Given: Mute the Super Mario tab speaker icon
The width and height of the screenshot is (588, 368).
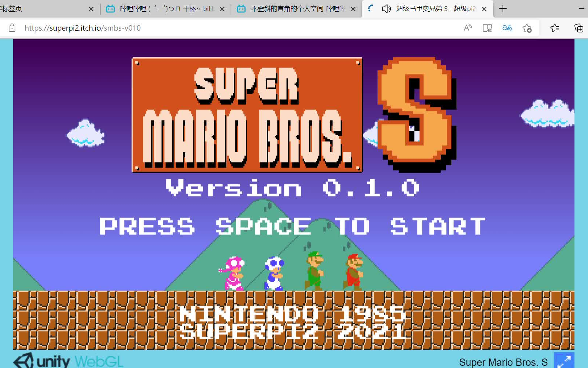Looking at the screenshot, I should pyautogui.click(x=386, y=8).
